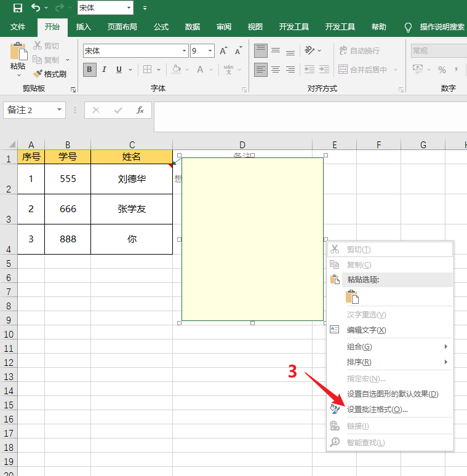The image size is (467, 476).
Task: Switch to 数据 tab
Action: (193, 27)
